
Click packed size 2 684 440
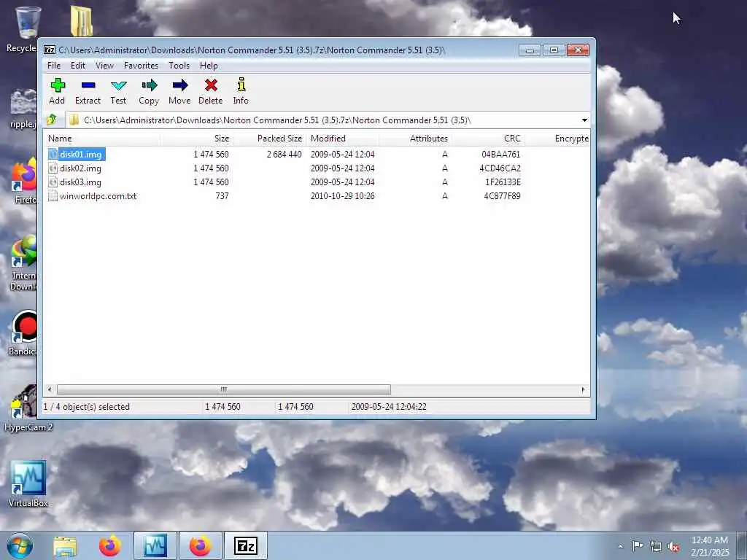[x=284, y=155]
